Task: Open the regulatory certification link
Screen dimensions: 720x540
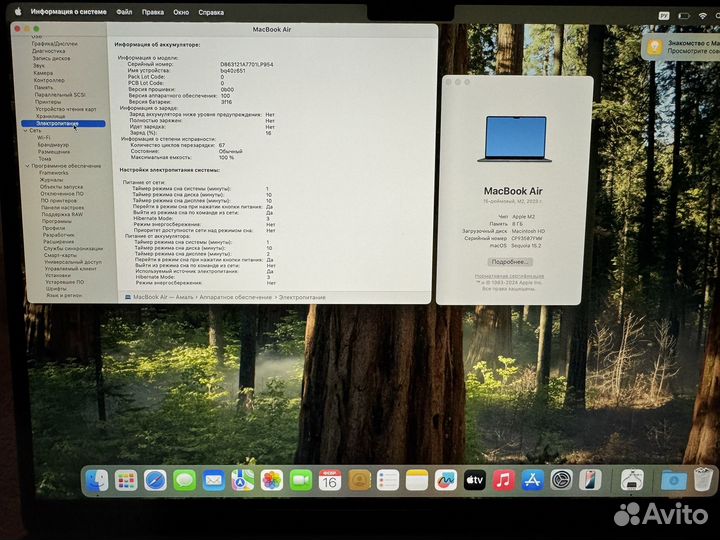Action: (509, 276)
